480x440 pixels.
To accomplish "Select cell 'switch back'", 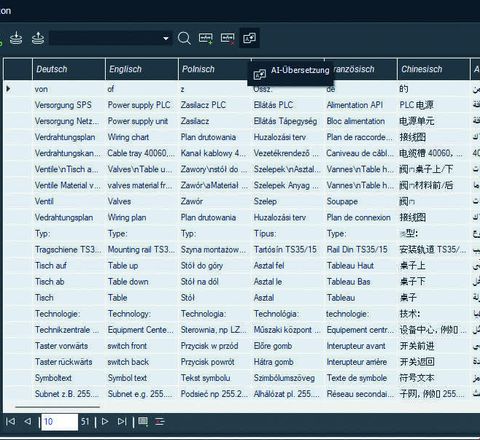I will click(x=142, y=362).
